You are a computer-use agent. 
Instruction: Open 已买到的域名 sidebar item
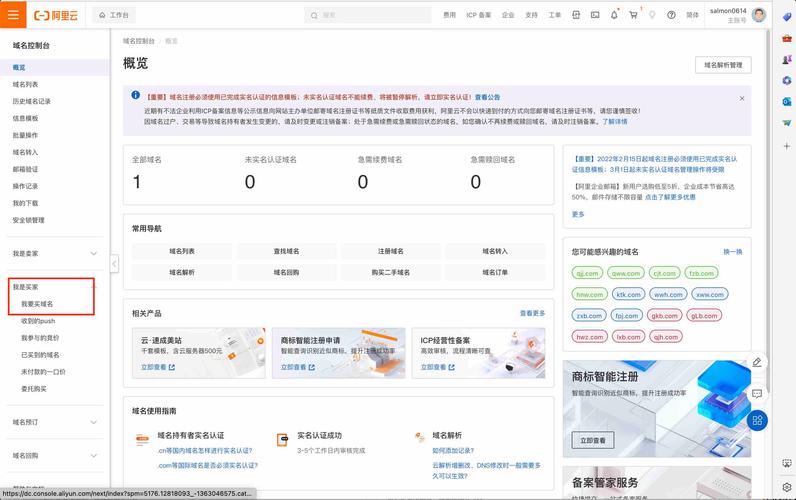40,355
